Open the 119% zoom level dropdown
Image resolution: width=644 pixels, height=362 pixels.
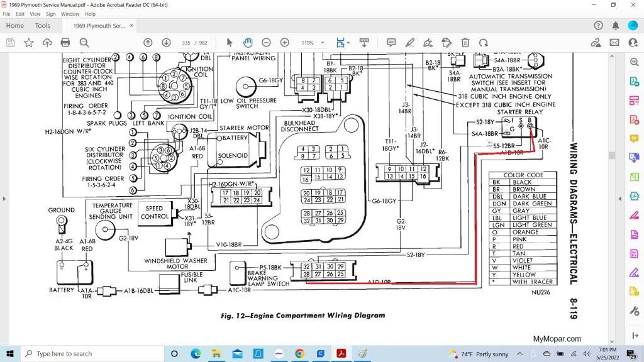click(324, 43)
